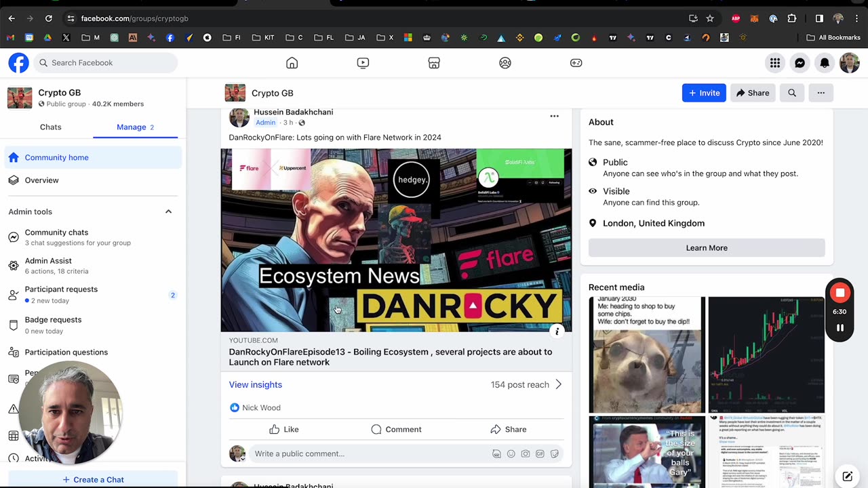Pause the screen recording

840,328
